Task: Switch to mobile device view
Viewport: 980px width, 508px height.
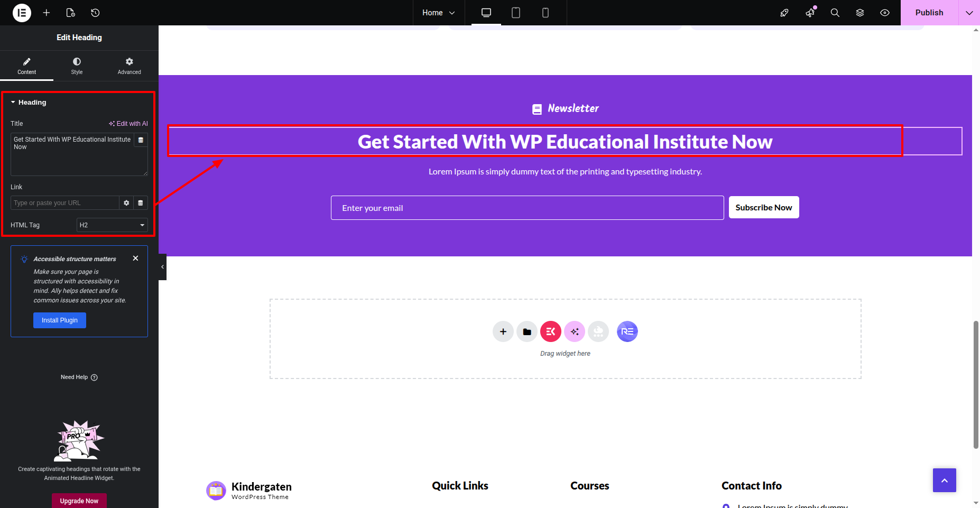Action: click(545, 13)
